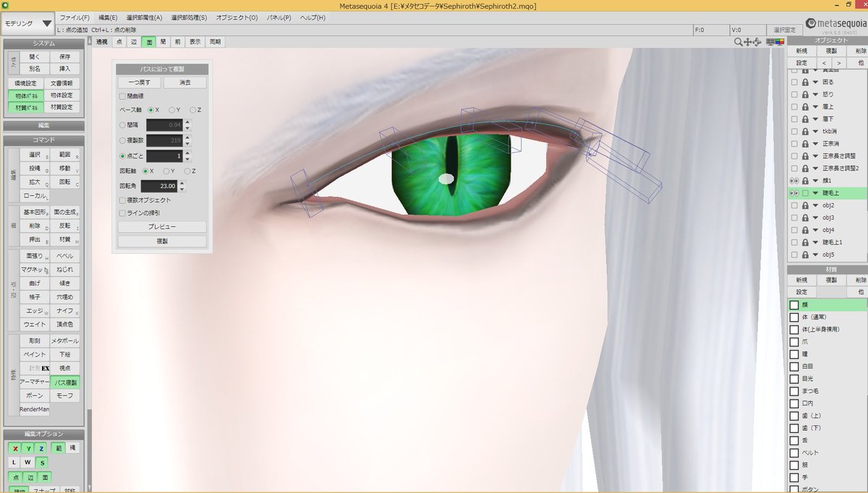The width and height of the screenshot is (868, 493).
Task: Select the ペイント (Paint) tool
Action: 34,353
